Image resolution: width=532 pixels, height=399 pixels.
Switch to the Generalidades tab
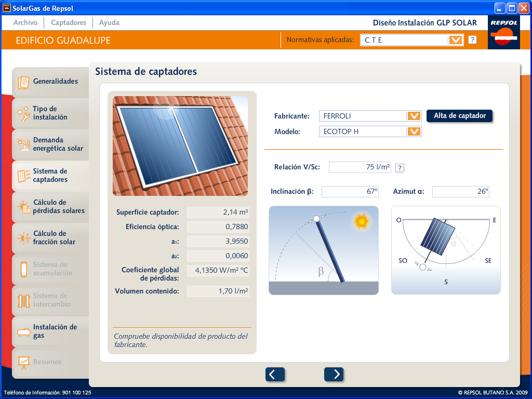coord(50,82)
